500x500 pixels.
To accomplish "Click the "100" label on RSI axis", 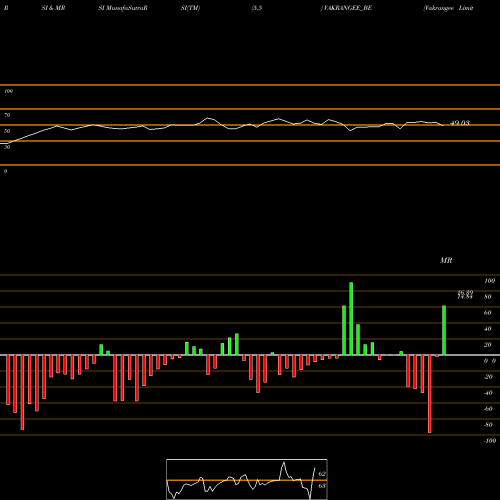I will (8, 91).
